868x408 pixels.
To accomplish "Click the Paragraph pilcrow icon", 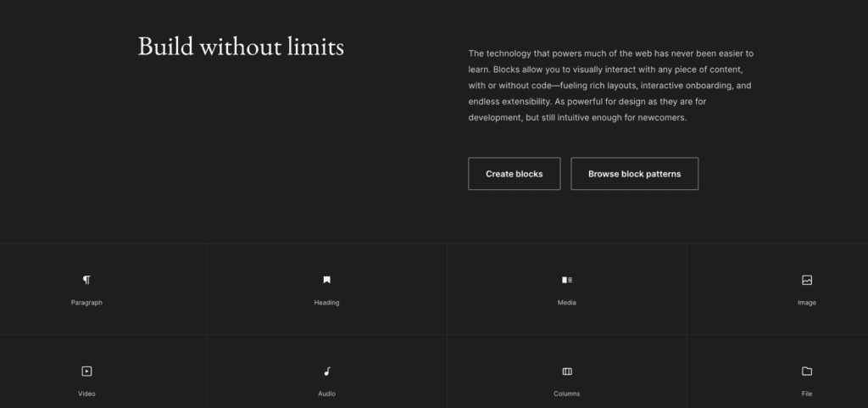I will 86,280.
